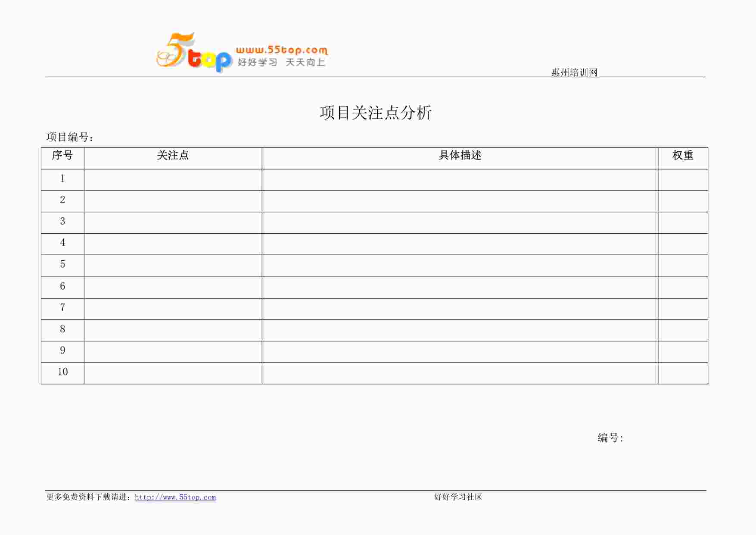Click the row number 4 cell
Screen dimensions: 756x535
click(62, 244)
